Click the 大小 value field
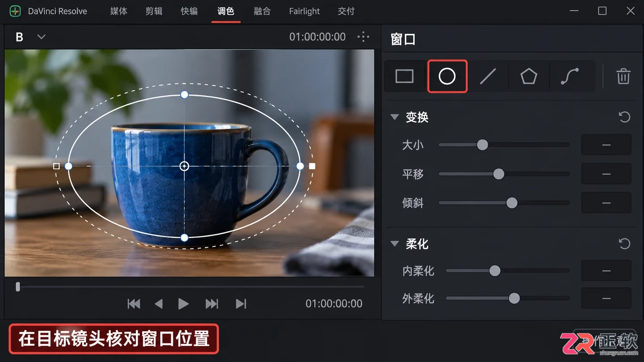This screenshot has width=644, height=362. click(x=606, y=145)
